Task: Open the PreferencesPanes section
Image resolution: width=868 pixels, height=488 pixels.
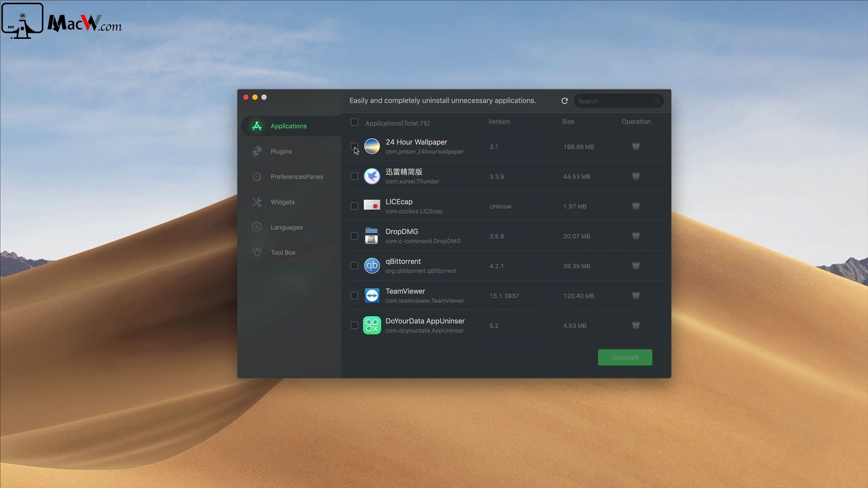Action: pos(291,177)
